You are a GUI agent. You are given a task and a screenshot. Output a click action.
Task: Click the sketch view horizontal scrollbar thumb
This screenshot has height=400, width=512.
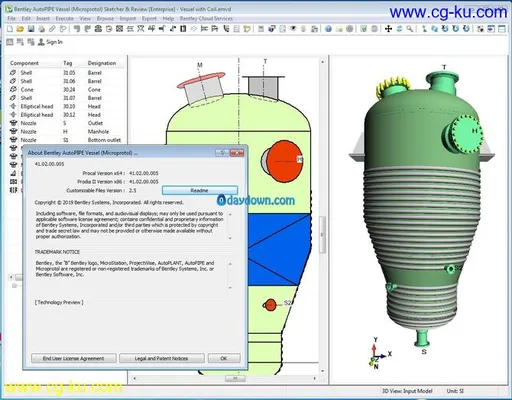(x=235, y=378)
